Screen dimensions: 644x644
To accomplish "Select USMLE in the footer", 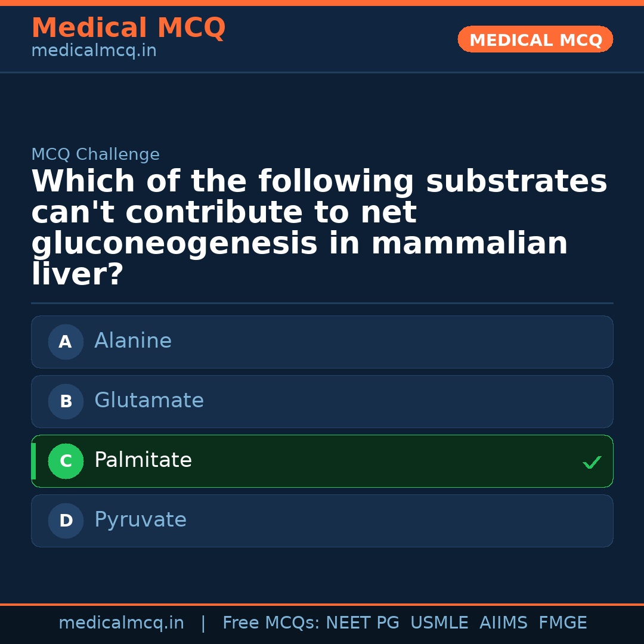I will pos(439,623).
